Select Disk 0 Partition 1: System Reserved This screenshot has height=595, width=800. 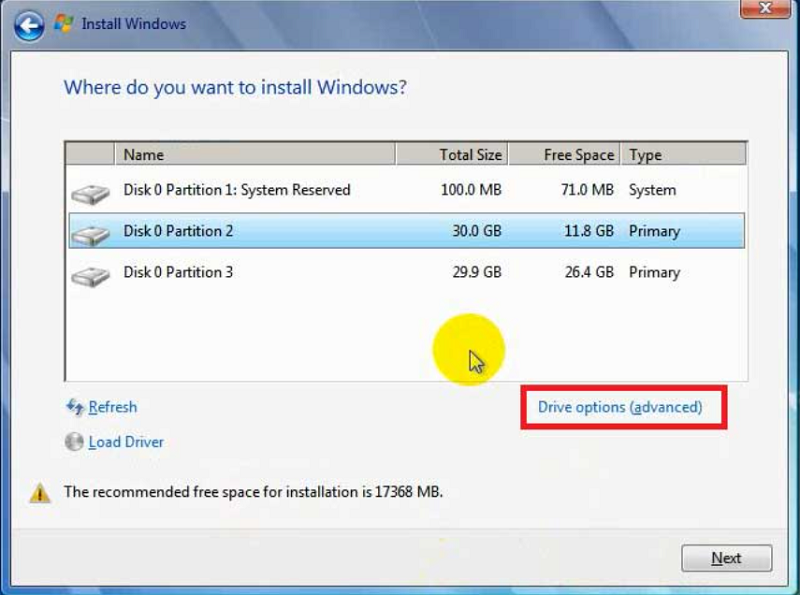click(237, 190)
